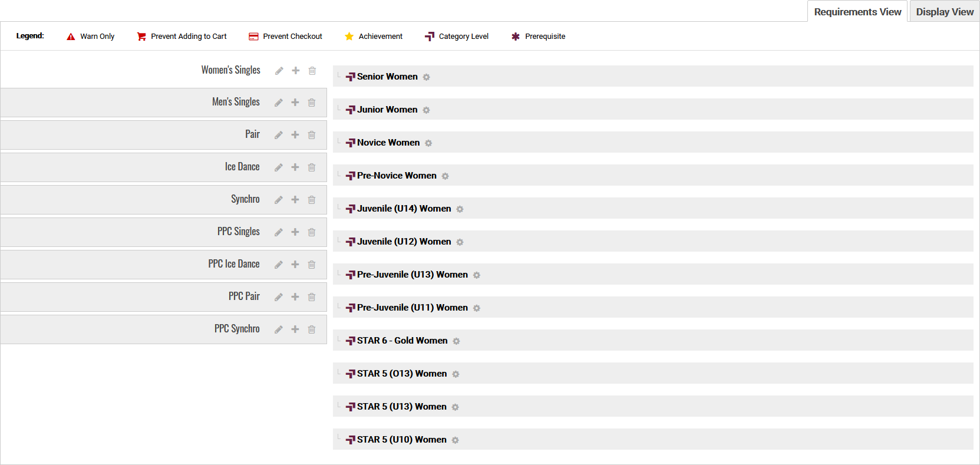The image size is (980, 465).
Task: Open Pre-Novice Women category level
Action: [x=396, y=176]
